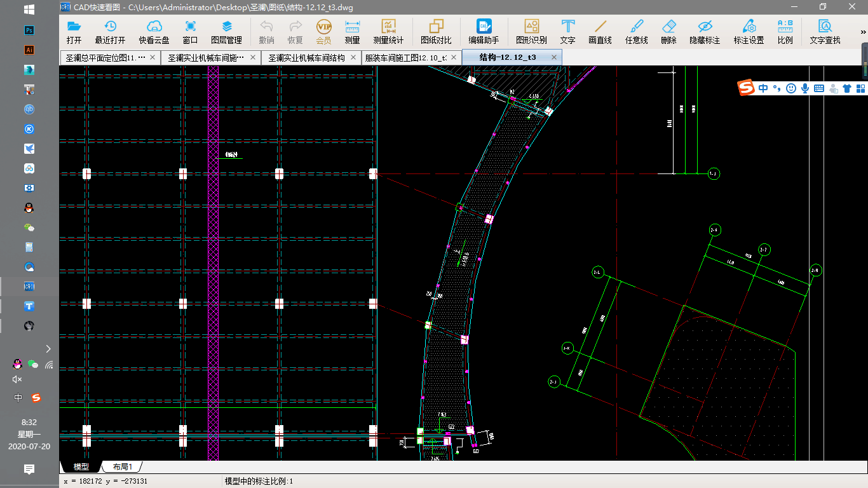
Task: Open WeChat from the taskbar
Action: click(x=29, y=227)
